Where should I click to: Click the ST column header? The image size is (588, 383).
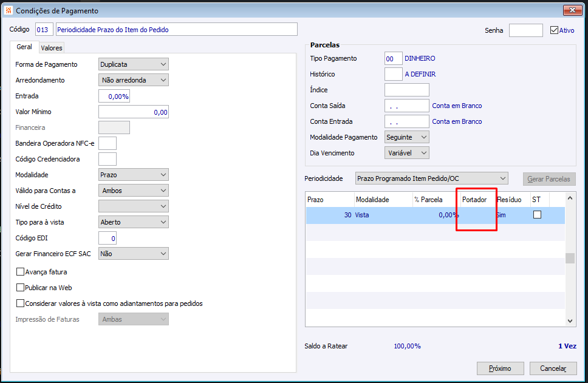click(x=539, y=200)
